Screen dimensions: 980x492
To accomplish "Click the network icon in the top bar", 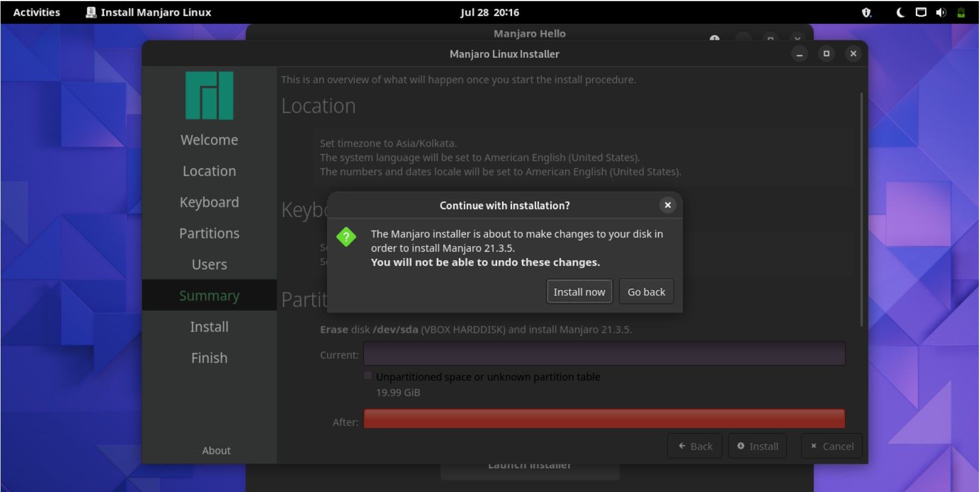I will [921, 12].
